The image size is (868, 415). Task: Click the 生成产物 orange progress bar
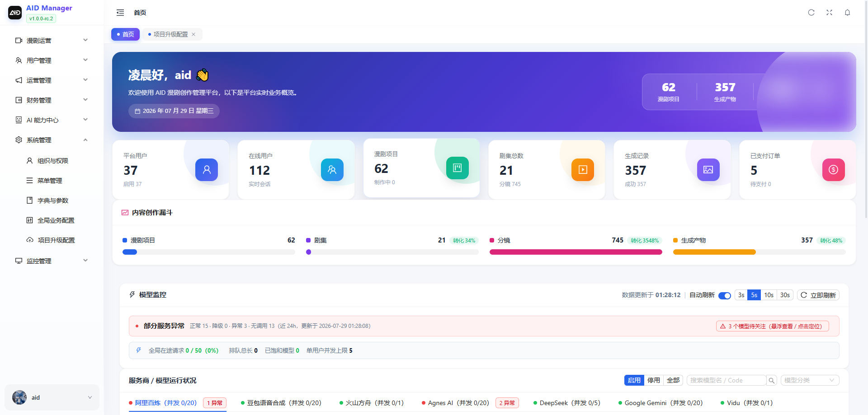pyautogui.click(x=714, y=252)
